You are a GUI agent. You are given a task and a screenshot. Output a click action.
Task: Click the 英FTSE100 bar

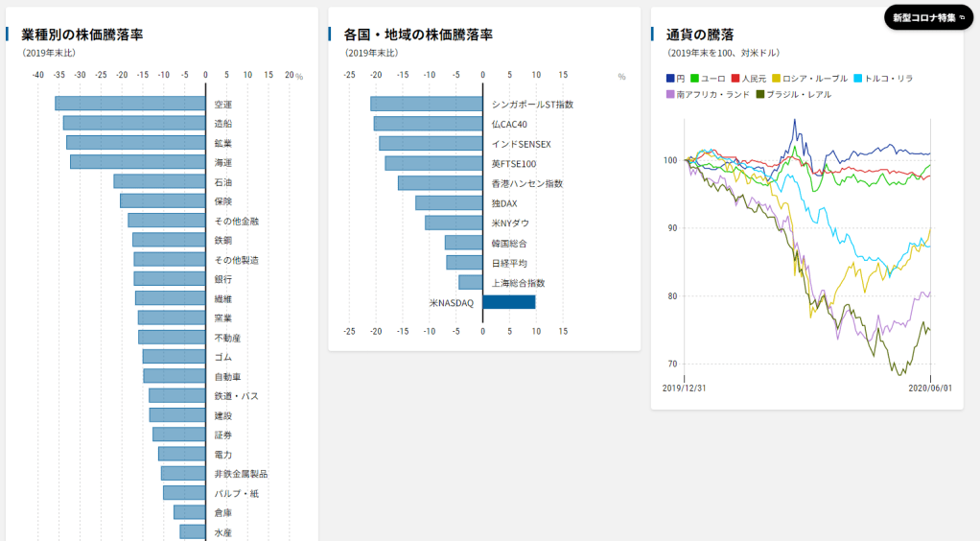pos(433,163)
